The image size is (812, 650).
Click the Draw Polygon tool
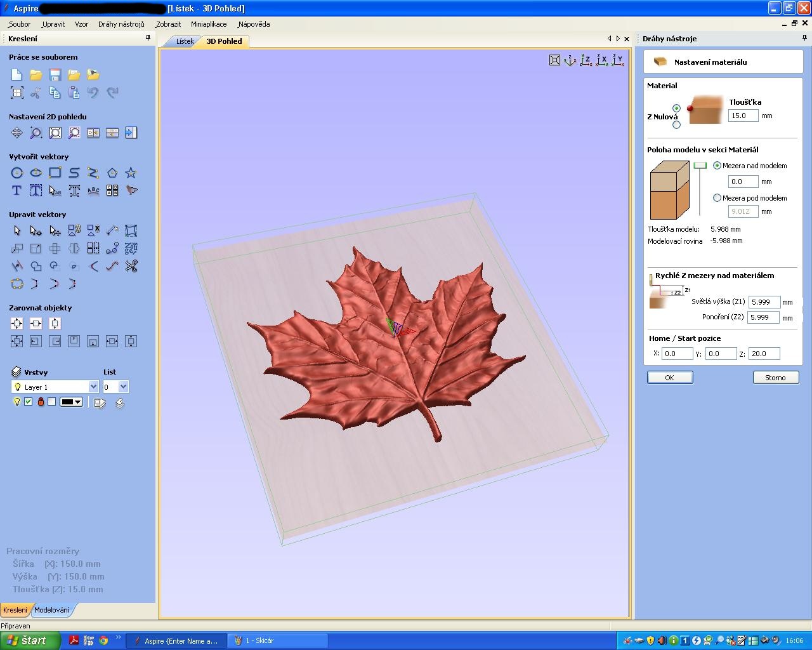click(x=112, y=173)
